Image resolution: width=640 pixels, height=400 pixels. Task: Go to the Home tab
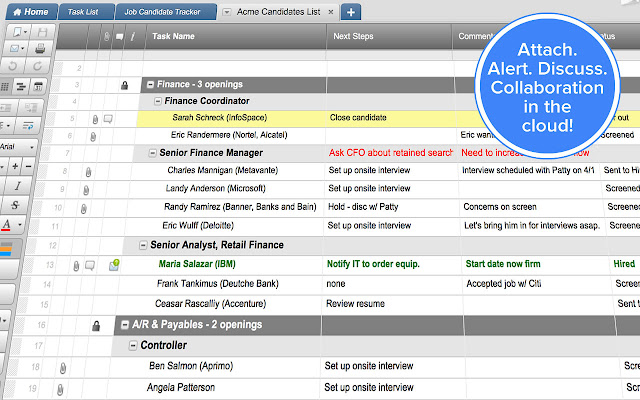31,12
